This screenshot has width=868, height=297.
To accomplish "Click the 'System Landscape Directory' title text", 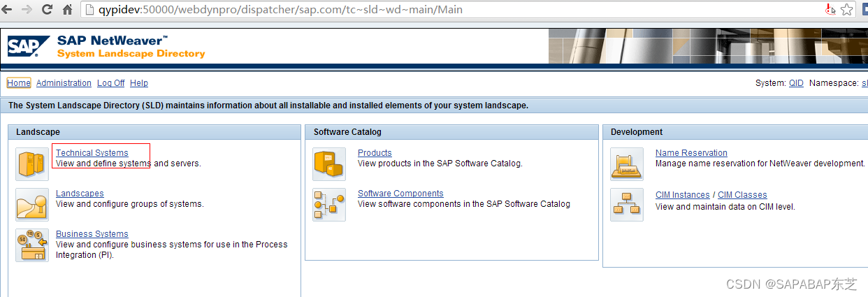I will tap(131, 54).
